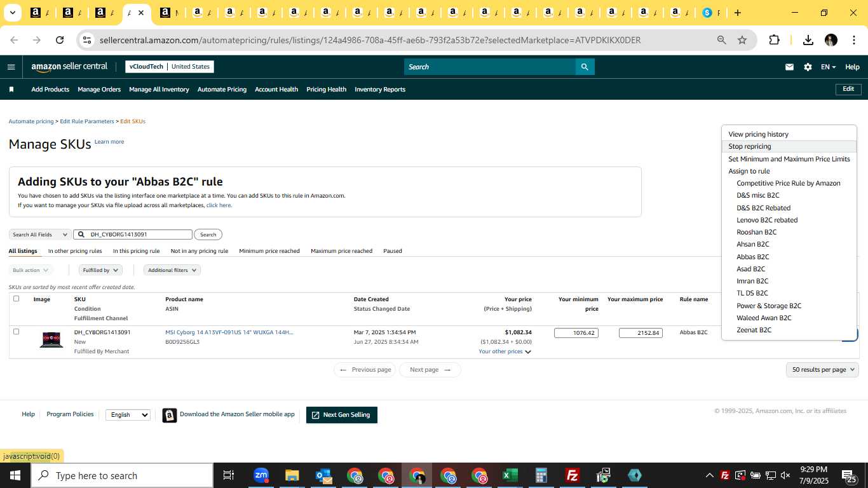Switch to the Paused tab
The image size is (868, 488).
[x=393, y=251]
